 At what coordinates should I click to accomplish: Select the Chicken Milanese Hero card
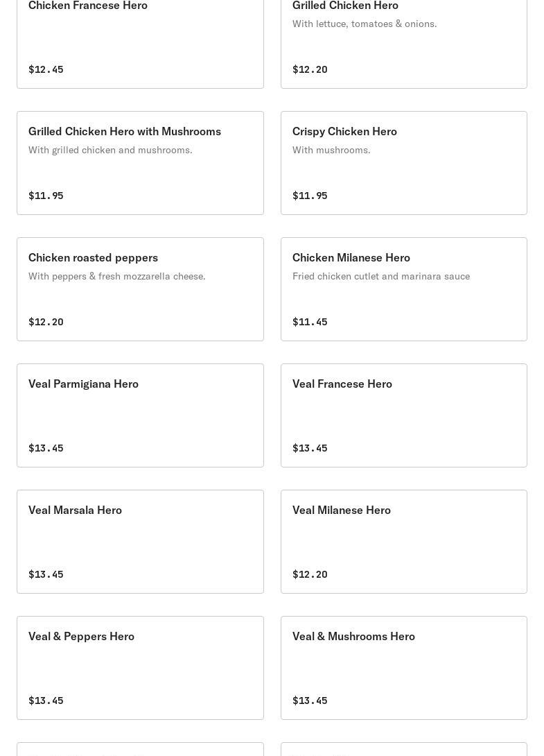coord(403,289)
